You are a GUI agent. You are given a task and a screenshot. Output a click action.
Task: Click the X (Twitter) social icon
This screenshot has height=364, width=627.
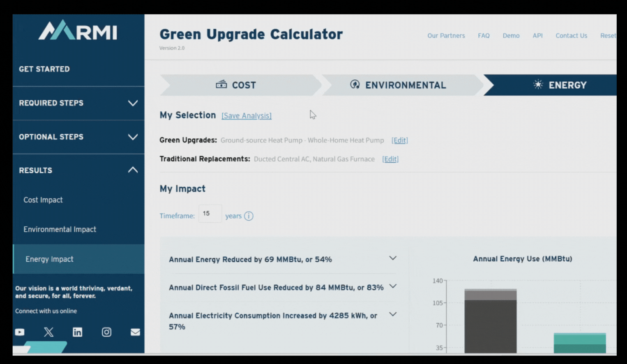click(48, 332)
